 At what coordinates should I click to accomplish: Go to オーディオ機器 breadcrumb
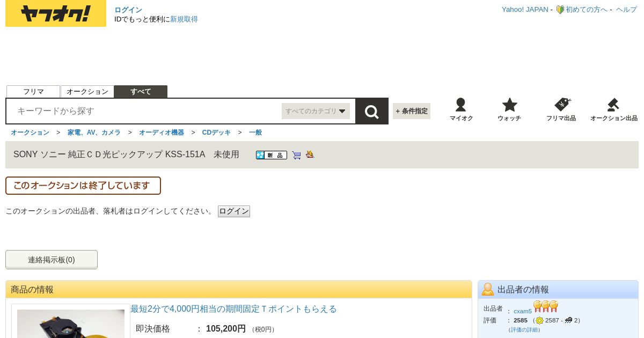coord(162,133)
